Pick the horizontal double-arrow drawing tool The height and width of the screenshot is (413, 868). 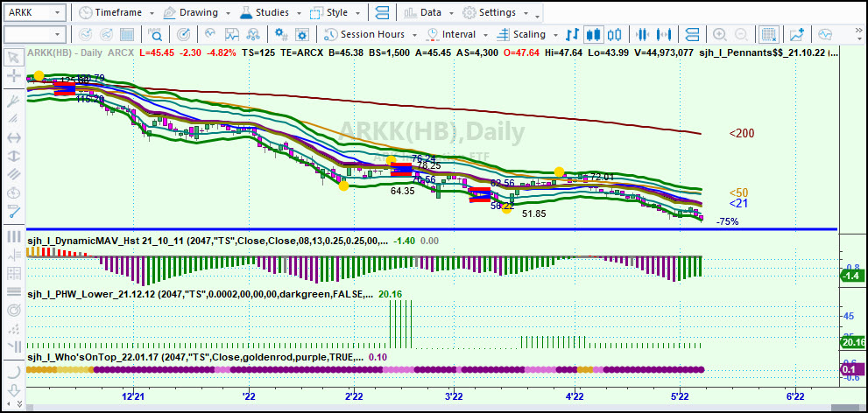pos(14,137)
